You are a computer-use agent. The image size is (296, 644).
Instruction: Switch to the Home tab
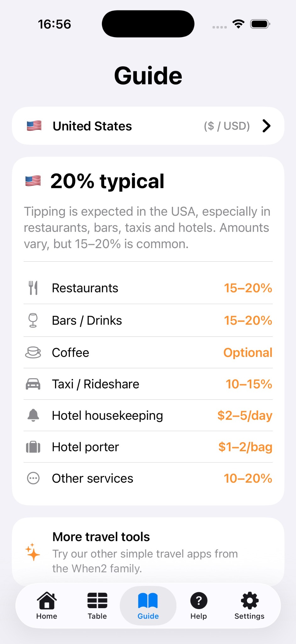click(47, 606)
